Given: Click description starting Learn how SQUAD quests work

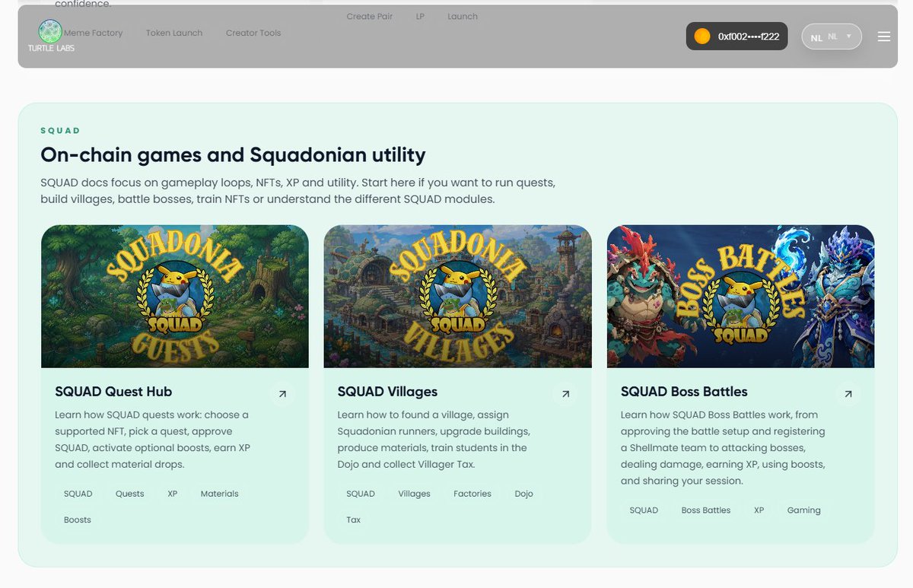Looking at the screenshot, I should (x=152, y=440).
